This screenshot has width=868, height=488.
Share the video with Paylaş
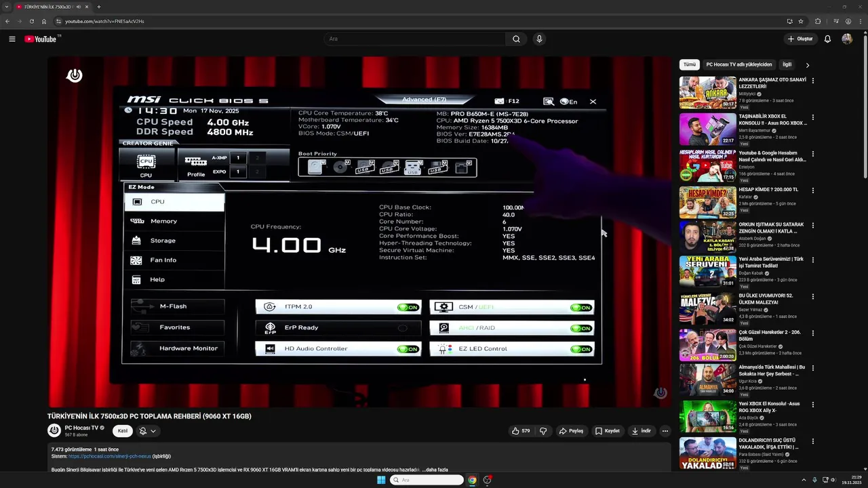tap(571, 430)
